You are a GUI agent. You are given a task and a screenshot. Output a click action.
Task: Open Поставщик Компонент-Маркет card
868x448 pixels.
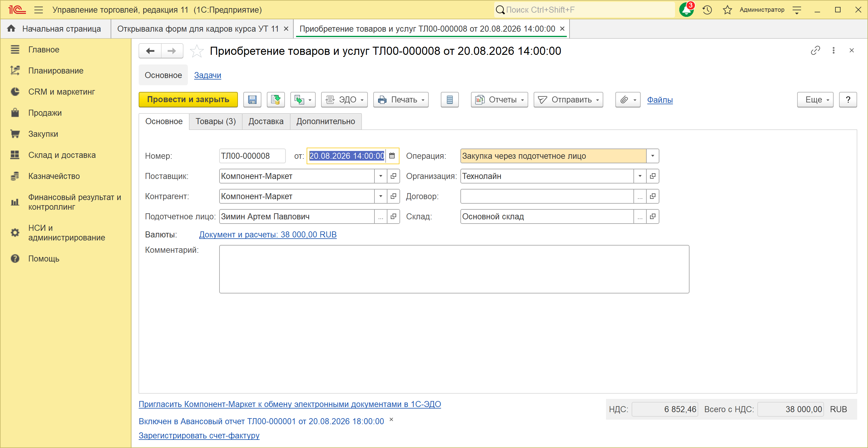pos(393,176)
